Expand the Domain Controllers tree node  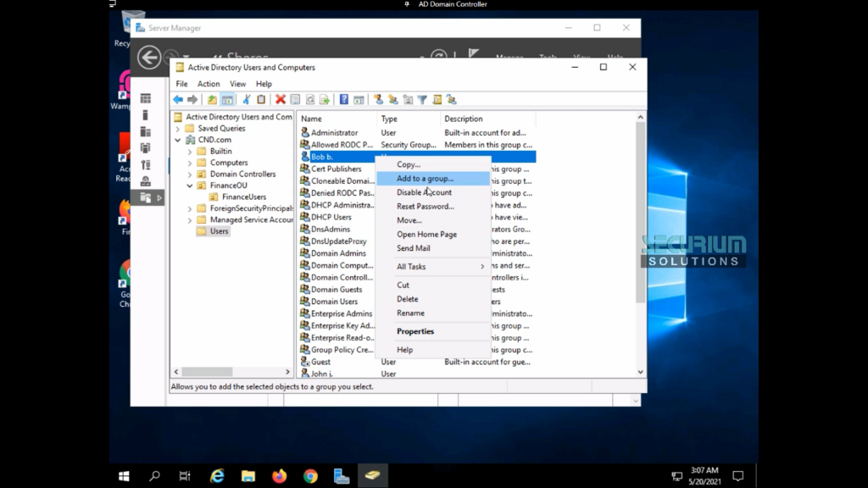tap(190, 175)
